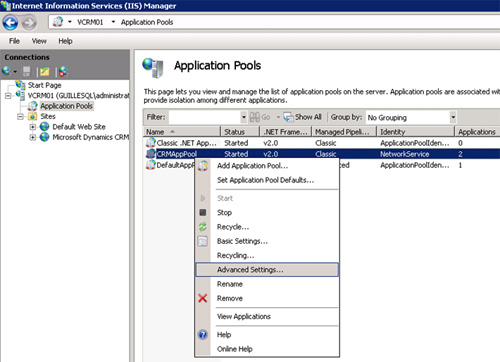Viewport: 500px width, 362px height.
Task: Click the DefaultAppPool row icon
Action: point(151,165)
